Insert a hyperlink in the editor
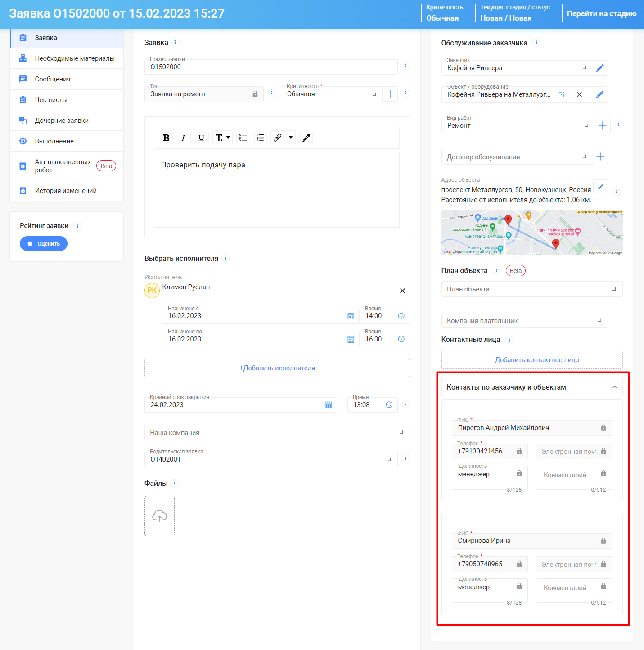 pos(278,138)
